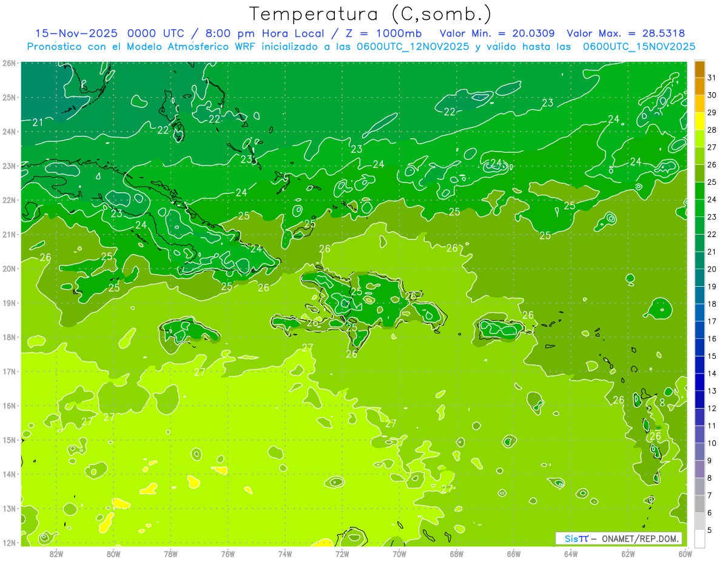Click the 'Temperatura (C,somb.)' chart title

[371, 14]
